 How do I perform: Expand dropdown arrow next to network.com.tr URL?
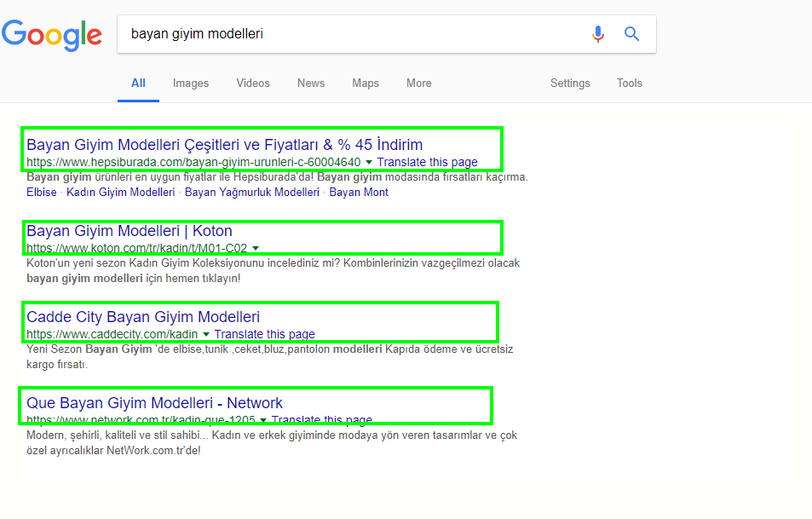[x=263, y=420]
